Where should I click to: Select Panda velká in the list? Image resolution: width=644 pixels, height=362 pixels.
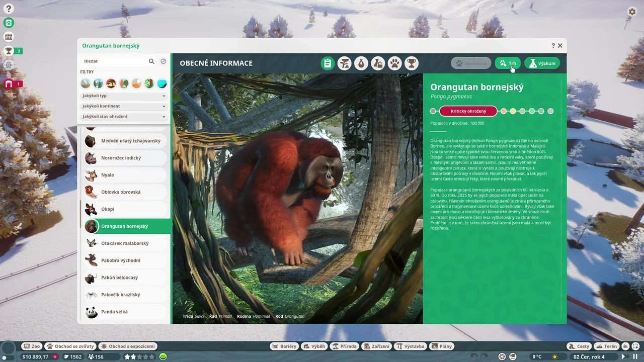coord(125,312)
